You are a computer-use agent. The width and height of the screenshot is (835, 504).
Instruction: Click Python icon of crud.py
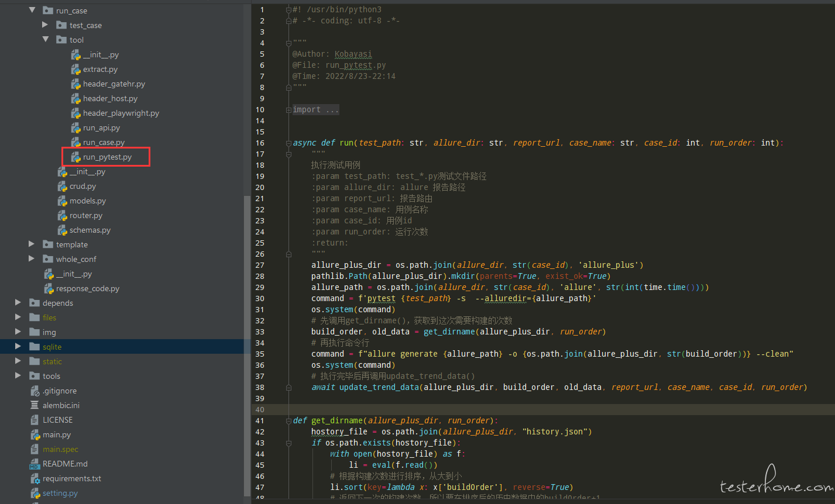[x=62, y=186]
